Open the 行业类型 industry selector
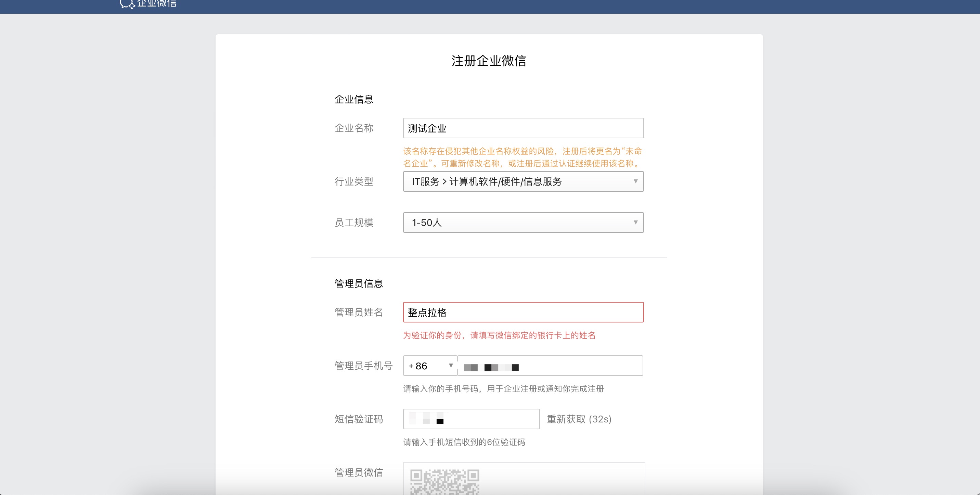 pos(523,182)
